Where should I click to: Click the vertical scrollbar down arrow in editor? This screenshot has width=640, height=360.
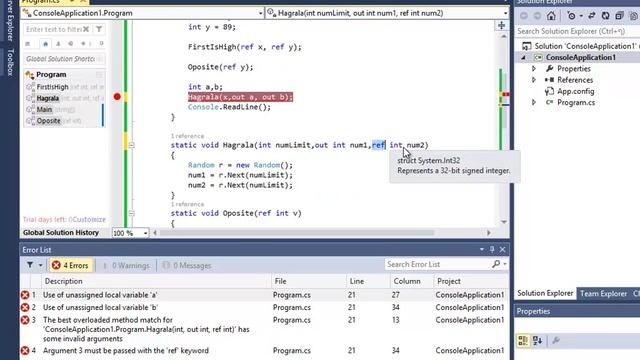[x=504, y=222]
